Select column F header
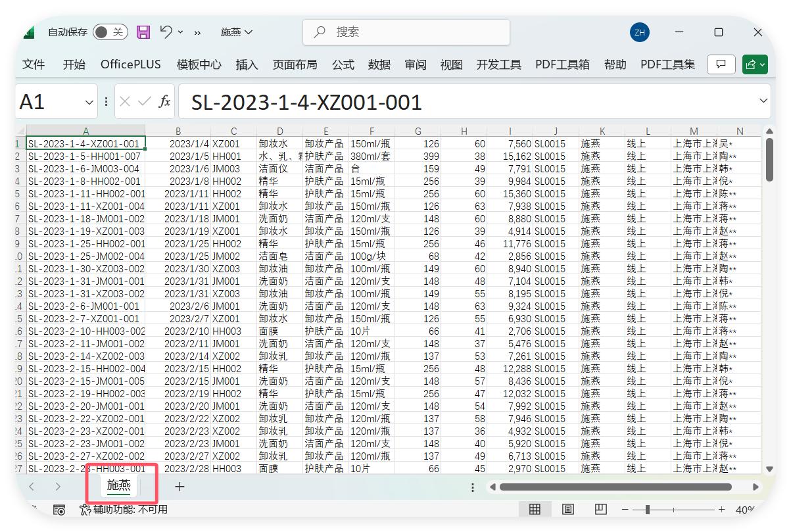This screenshot has height=532, width=791. (372, 131)
